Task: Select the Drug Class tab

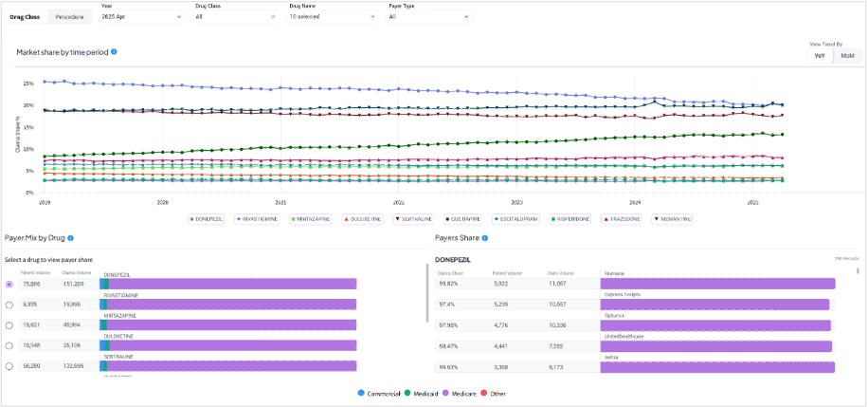Action: (25, 17)
